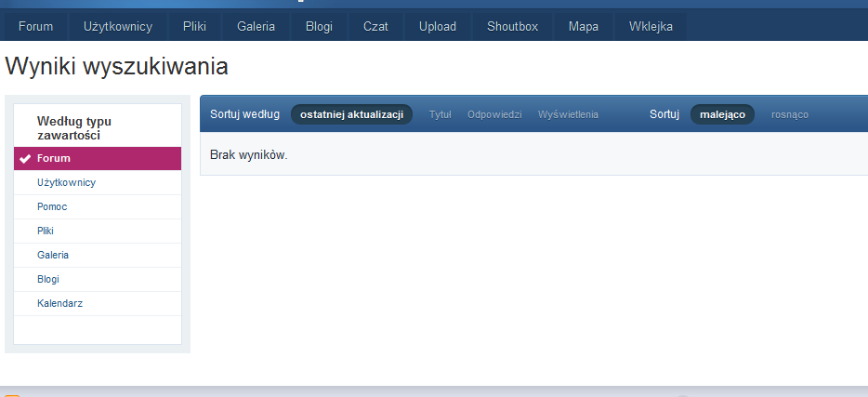Open the Shoutbox tab
Screen dimensions: 868x397
point(512,26)
